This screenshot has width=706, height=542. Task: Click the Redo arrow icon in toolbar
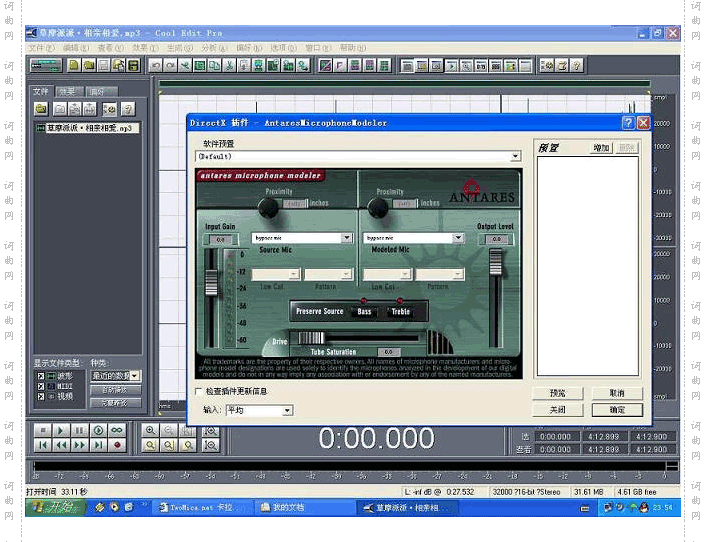pyautogui.click(x=170, y=66)
